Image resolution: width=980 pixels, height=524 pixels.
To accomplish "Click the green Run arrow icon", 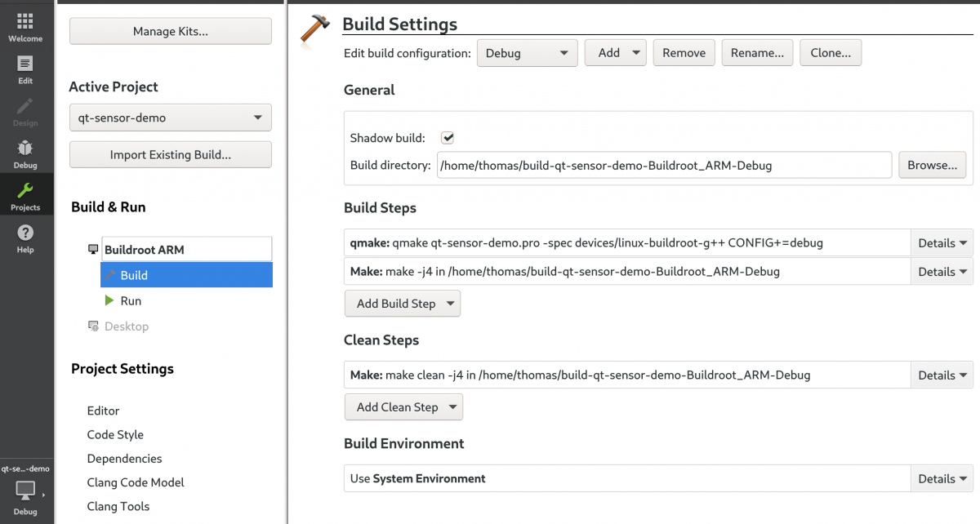I will click(x=109, y=300).
